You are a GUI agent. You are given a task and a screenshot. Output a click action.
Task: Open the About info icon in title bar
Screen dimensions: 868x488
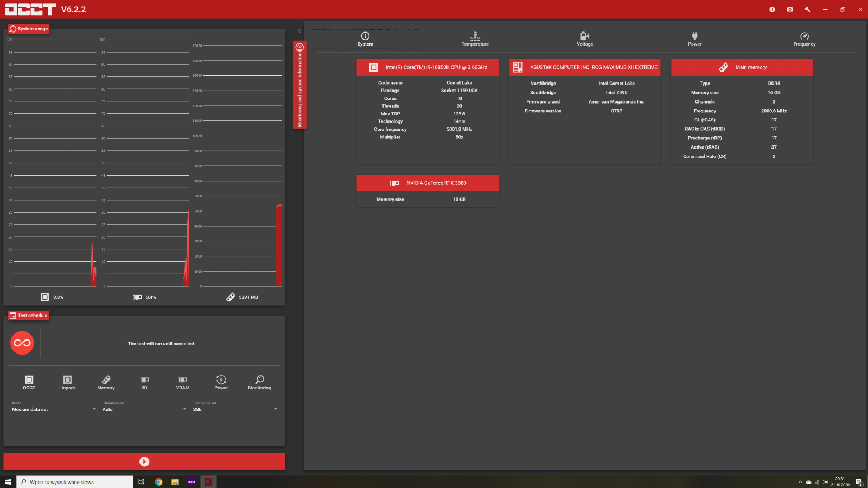772,9
